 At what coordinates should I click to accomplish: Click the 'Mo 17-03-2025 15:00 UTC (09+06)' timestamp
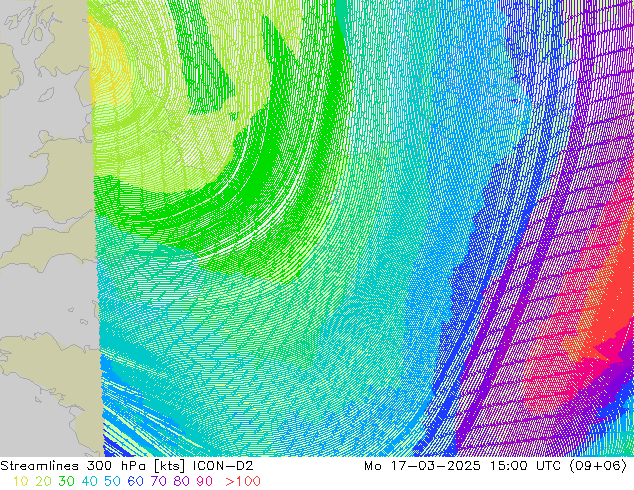[x=495, y=466]
